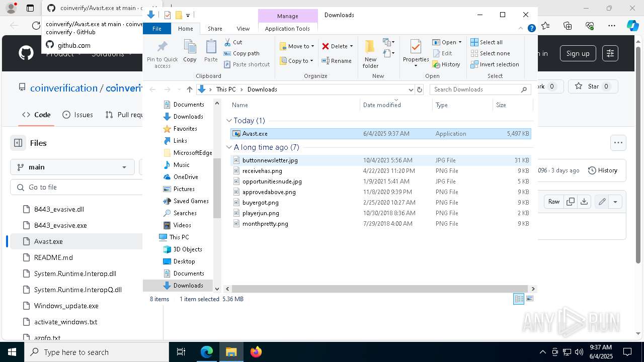Click GitHub Go to file field

76,187
